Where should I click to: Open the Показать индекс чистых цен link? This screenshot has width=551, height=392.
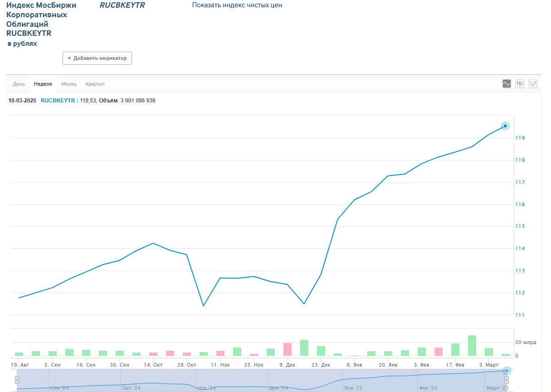point(237,5)
